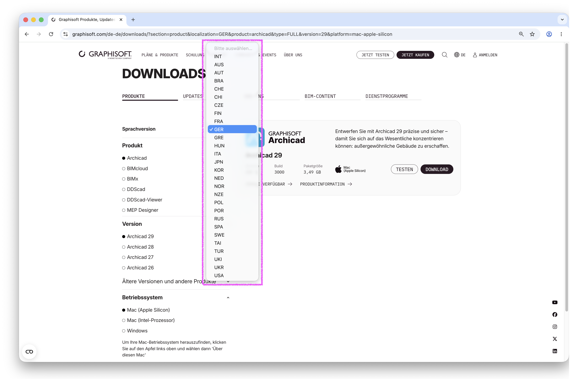The height and width of the screenshot is (387, 588).
Task: Choose AUT in the language dropdown
Action: tap(232, 73)
